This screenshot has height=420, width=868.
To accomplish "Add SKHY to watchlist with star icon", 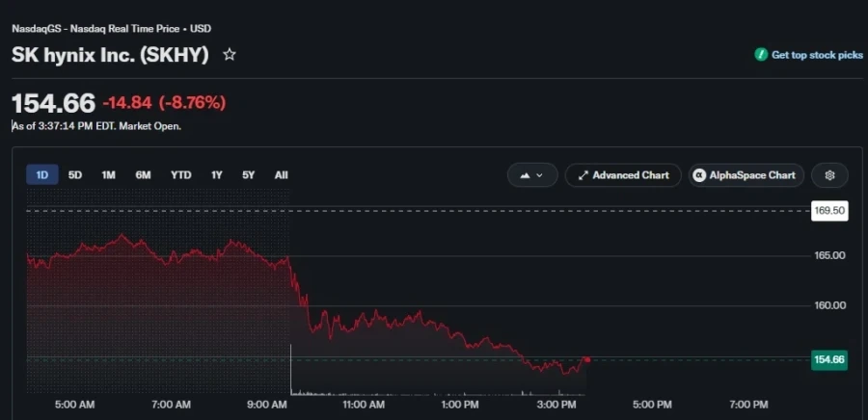I will coord(230,54).
